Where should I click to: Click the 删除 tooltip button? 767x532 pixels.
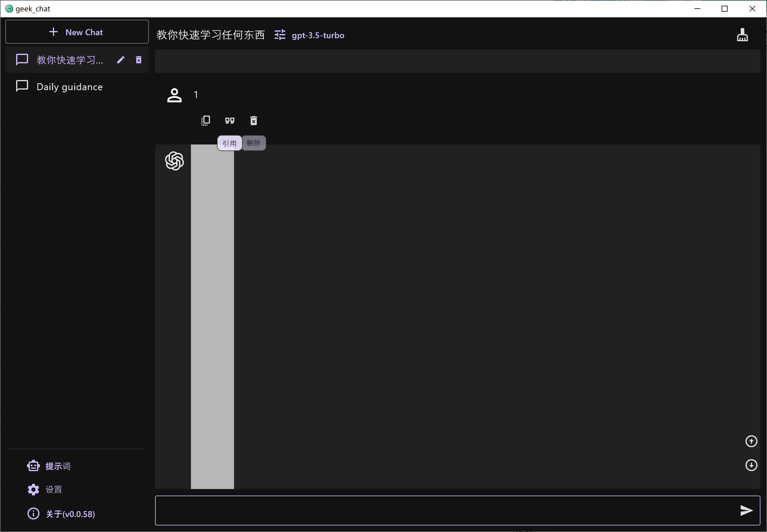tap(254, 143)
